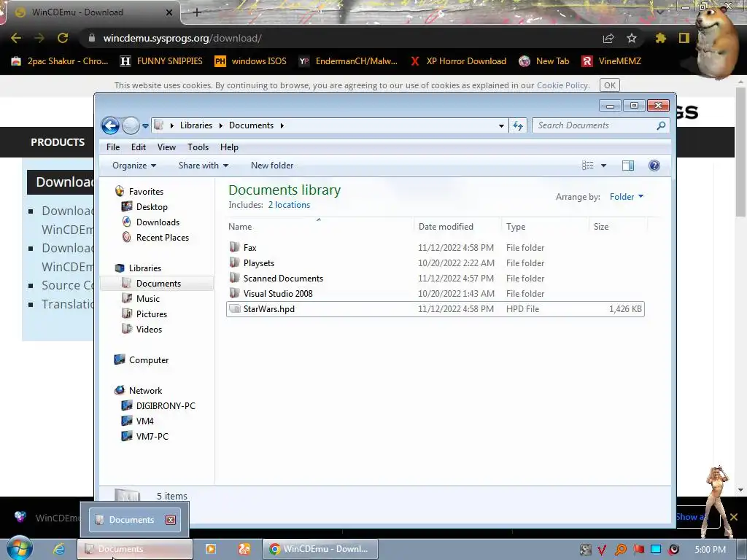Image resolution: width=747 pixels, height=560 pixels.
Task: Create a New folder
Action: 272,166
